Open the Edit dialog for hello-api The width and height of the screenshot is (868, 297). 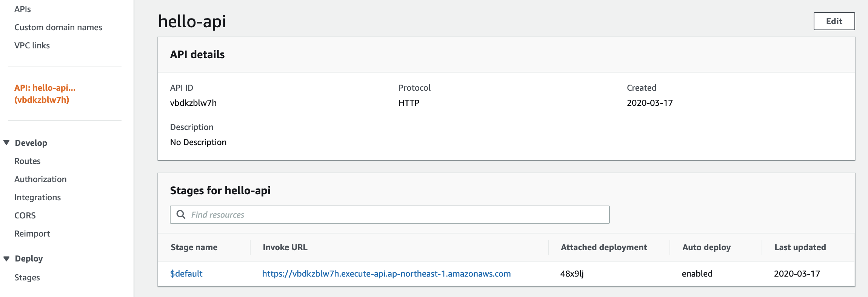(834, 21)
